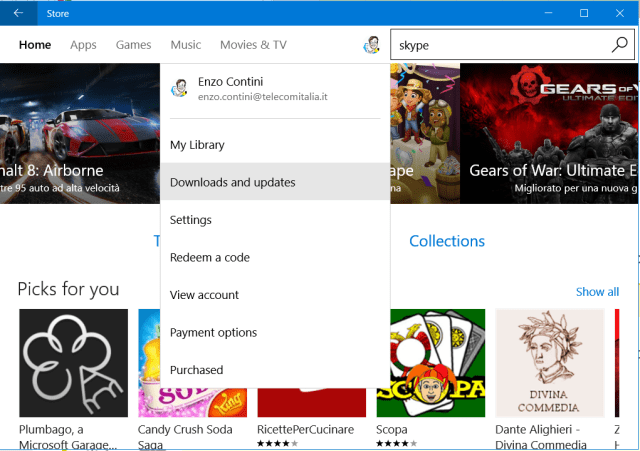Choose Purchased in the menu
This screenshot has height=451, width=640.
coord(275,370)
